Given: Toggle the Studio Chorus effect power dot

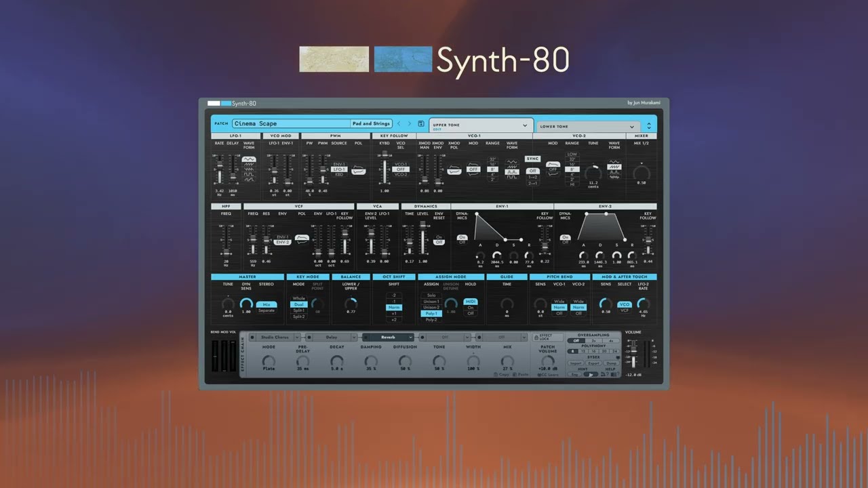Looking at the screenshot, I should [252, 338].
